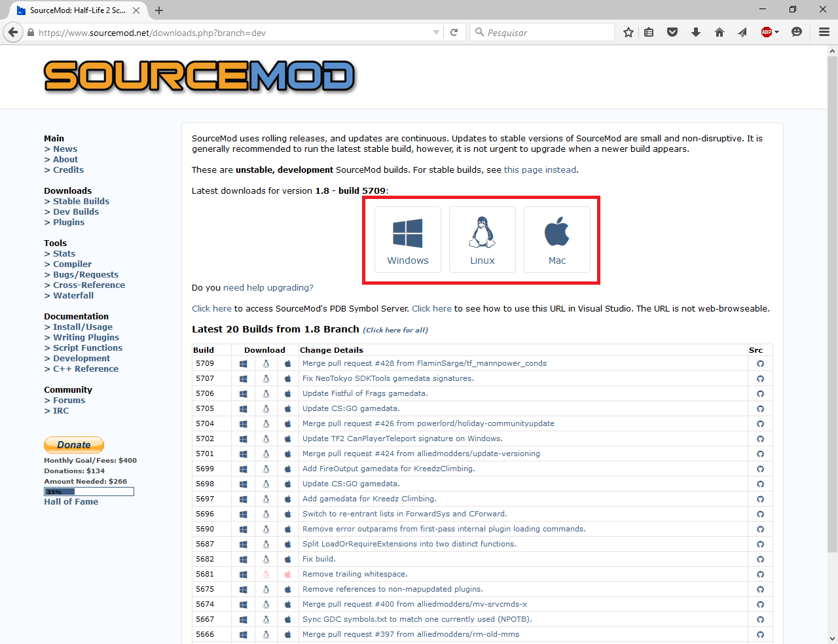Click the Windows icon in row 5681
Image resolution: width=838 pixels, height=644 pixels.
243,575
